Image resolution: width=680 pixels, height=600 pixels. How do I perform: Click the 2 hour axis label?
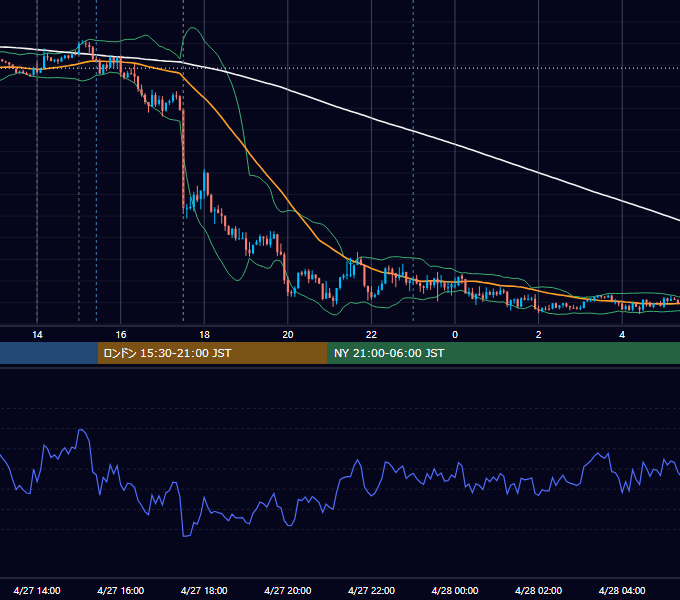[x=539, y=335]
